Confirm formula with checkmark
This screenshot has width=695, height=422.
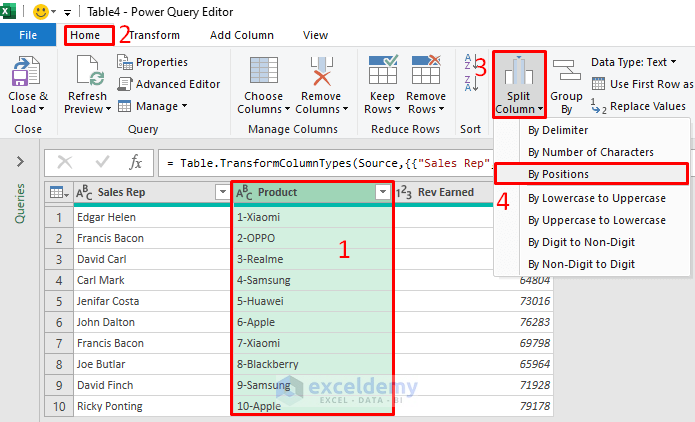click(102, 162)
